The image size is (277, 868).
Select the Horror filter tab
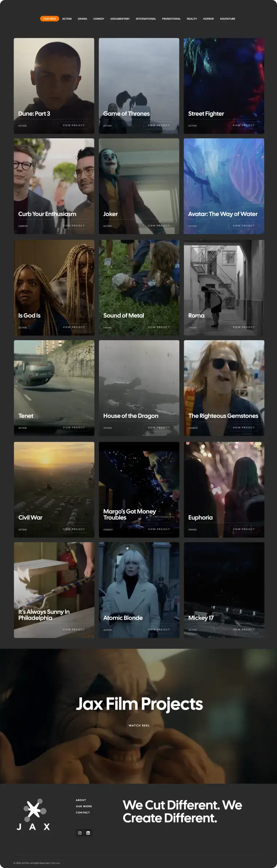[x=208, y=19]
